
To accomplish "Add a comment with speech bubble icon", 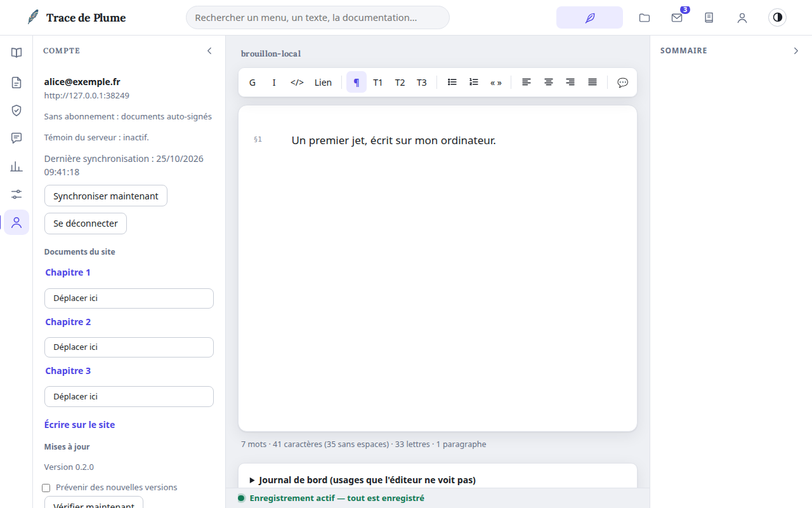I will (x=623, y=82).
